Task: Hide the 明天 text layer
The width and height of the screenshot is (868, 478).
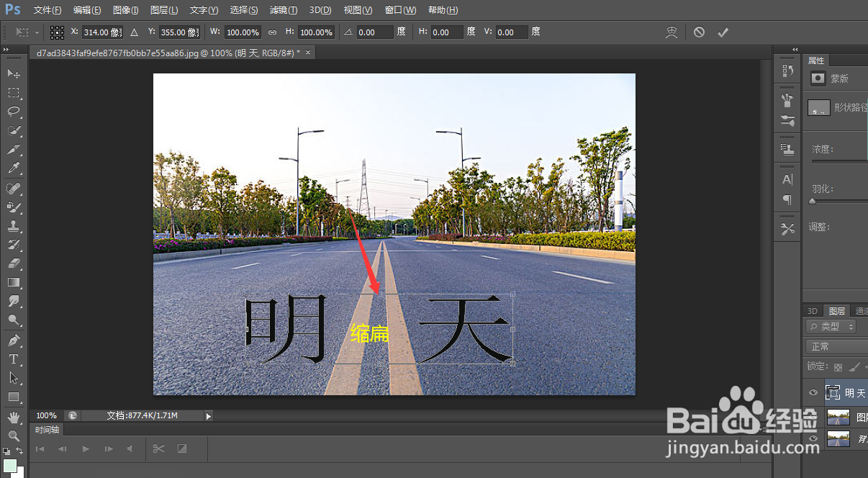Action: (x=813, y=392)
